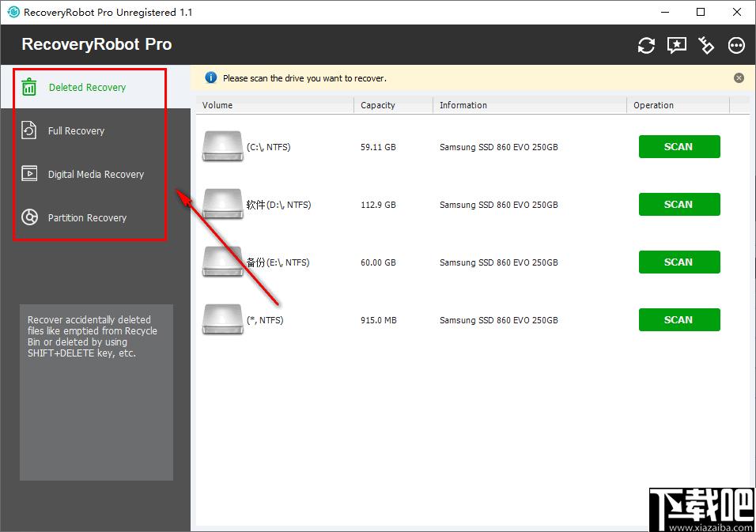Sort by the Capacity column header
The image size is (756, 532).
(x=394, y=105)
